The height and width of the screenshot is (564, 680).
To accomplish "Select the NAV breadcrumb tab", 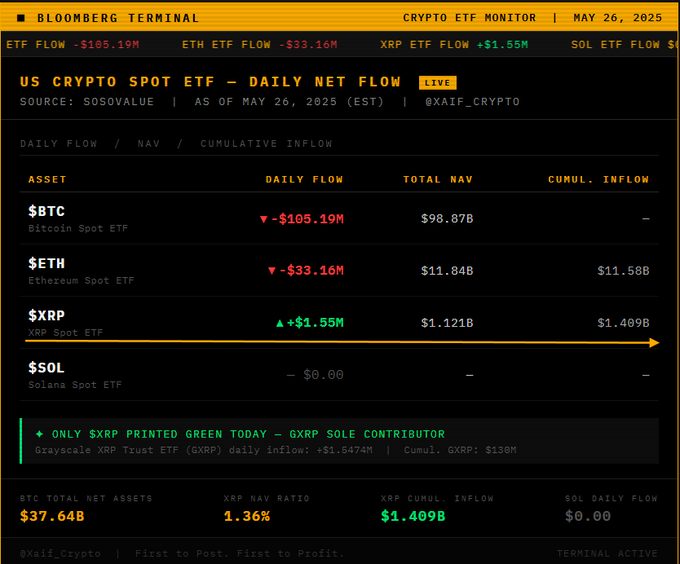I will pyautogui.click(x=149, y=143).
